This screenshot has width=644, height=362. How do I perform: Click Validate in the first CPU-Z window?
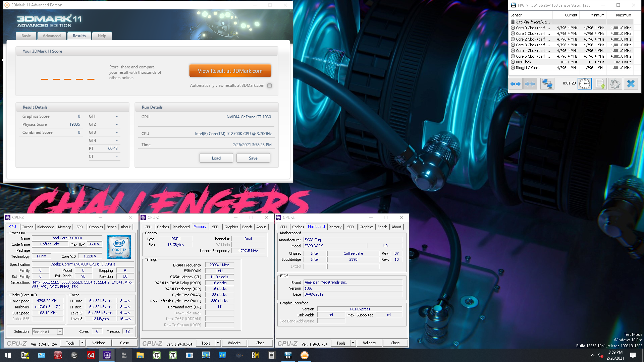[x=99, y=343]
